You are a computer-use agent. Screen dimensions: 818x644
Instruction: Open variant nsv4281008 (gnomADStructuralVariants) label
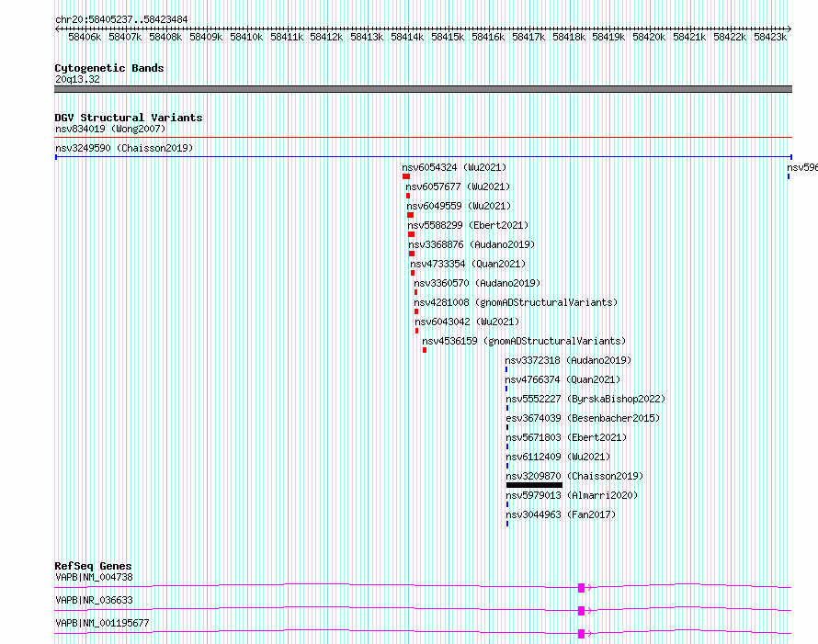(516, 302)
